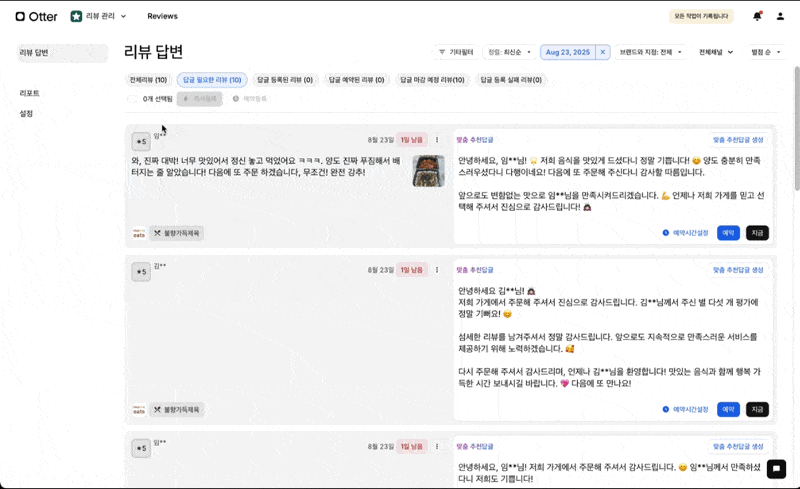
Task: Open the user profile icon
Action: click(780, 16)
